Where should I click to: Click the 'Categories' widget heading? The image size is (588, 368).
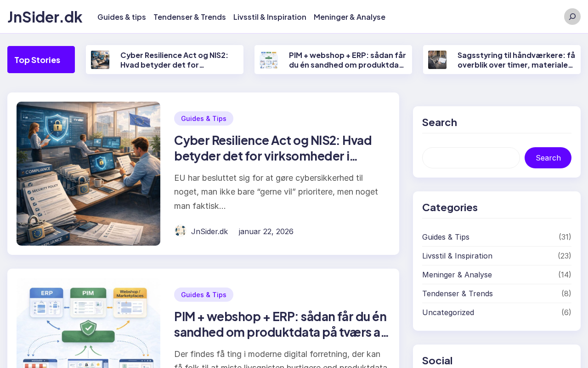pos(450,207)
